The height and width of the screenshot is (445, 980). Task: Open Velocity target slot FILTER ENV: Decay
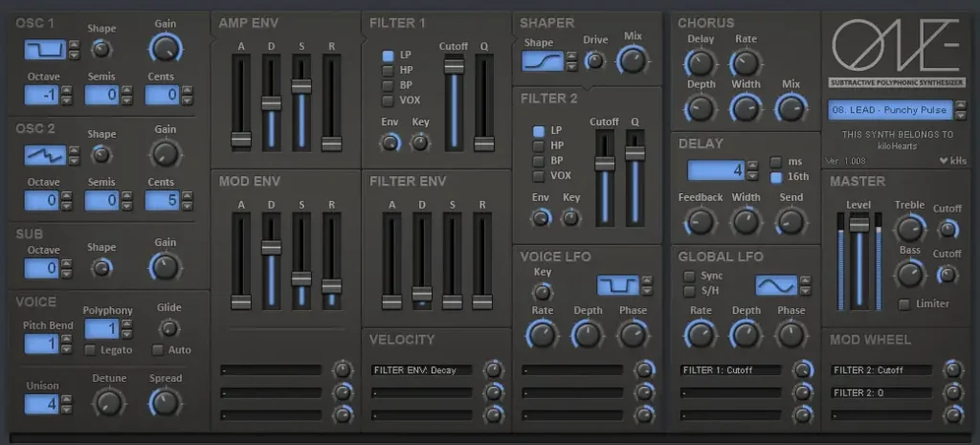(x=422, y=370)
